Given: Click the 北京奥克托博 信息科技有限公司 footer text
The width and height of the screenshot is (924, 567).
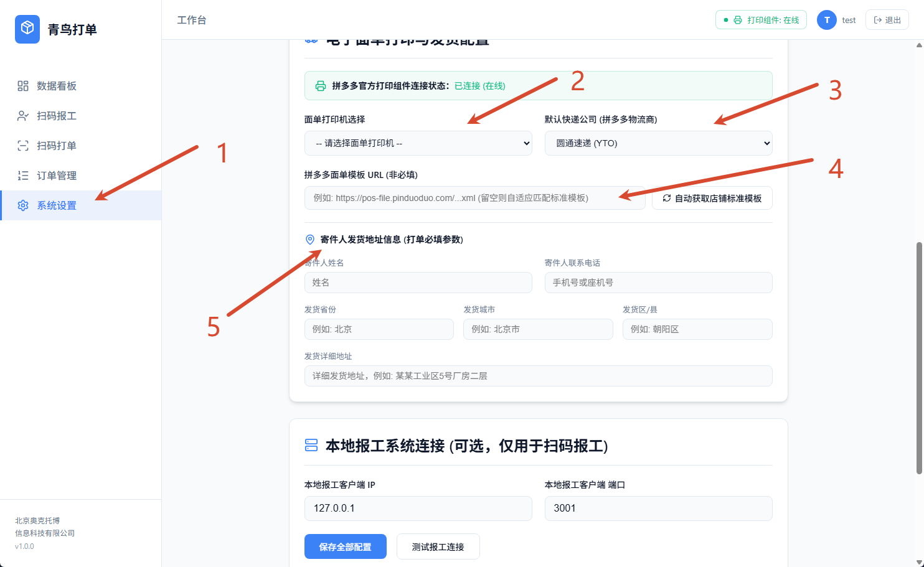Looking at the screenshot, I should [x=45, y=527].
